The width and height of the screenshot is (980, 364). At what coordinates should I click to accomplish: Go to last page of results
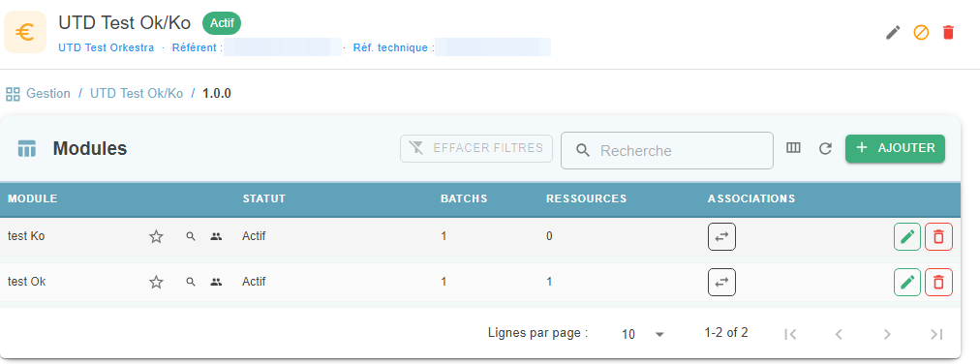tap(936, 334)
